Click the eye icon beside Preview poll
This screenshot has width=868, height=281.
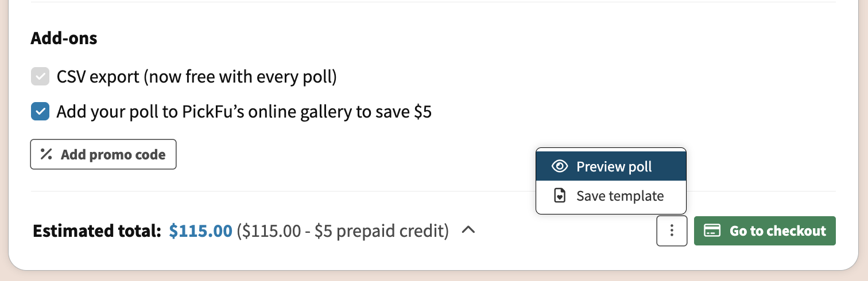pyautogui.click(x=559, y=166)
